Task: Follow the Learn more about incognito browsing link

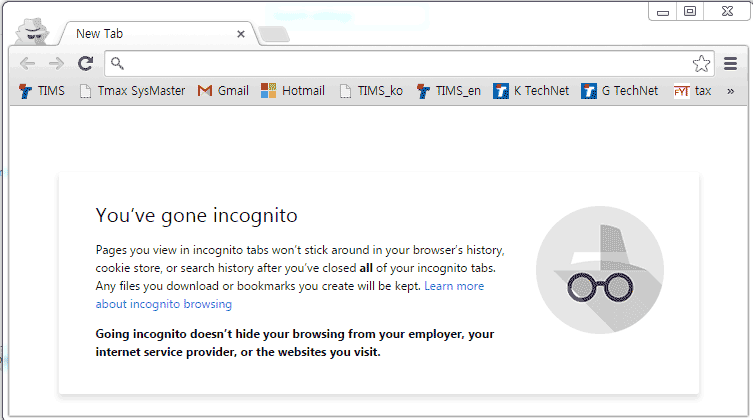Action: coord(290,295)
